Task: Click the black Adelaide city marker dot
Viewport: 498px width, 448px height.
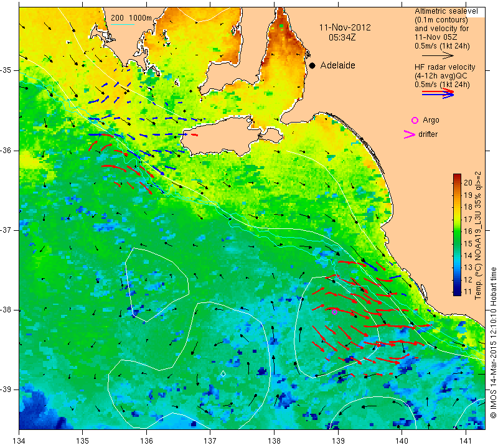Action: pos(312,66)
